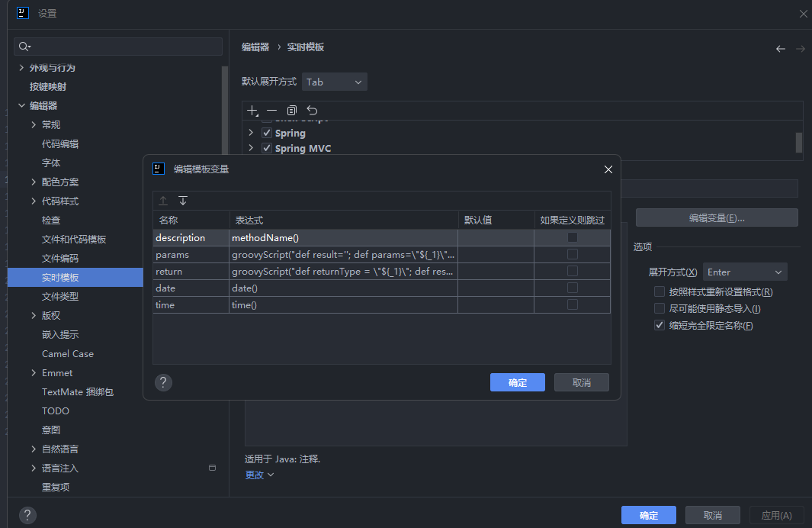Open Camel Case settings page
Image resolution: width=812 pixels, height=528 pixels.
pyautogui.click(x=68, y=354)
